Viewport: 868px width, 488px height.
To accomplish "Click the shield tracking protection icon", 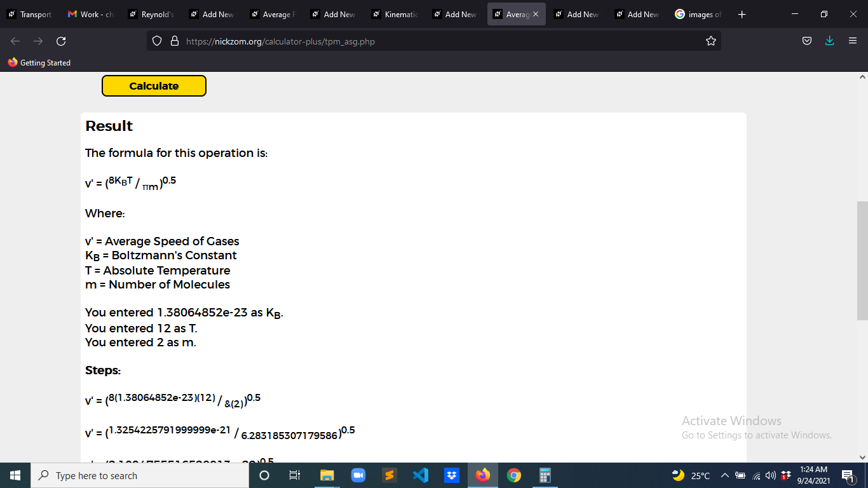I will pyautogui.click(x=157, y=41).
